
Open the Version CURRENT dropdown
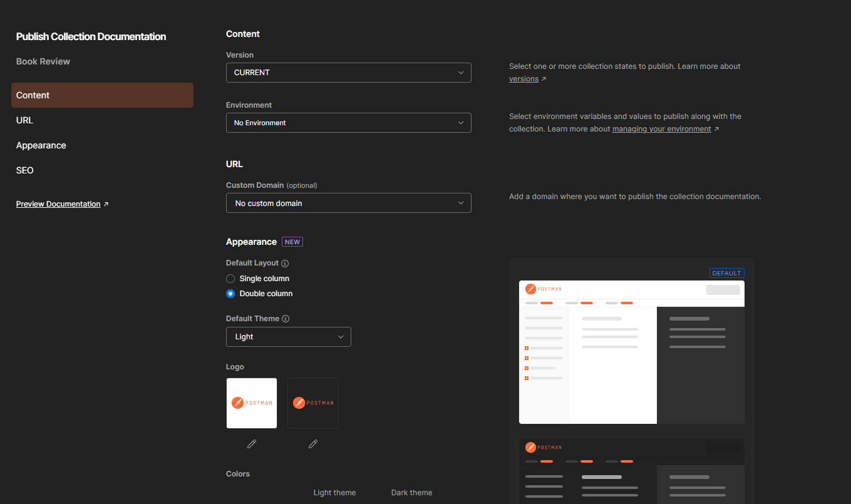coord(349,73)
